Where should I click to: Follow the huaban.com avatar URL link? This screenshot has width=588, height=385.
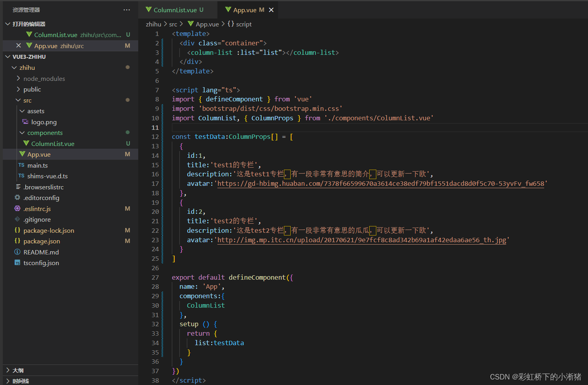(381, 183)
